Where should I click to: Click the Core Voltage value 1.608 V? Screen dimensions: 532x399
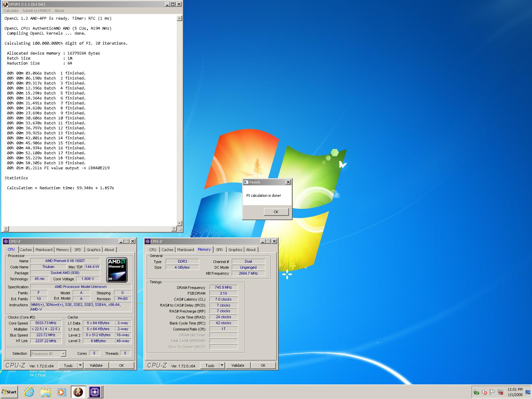pos(88,279)
